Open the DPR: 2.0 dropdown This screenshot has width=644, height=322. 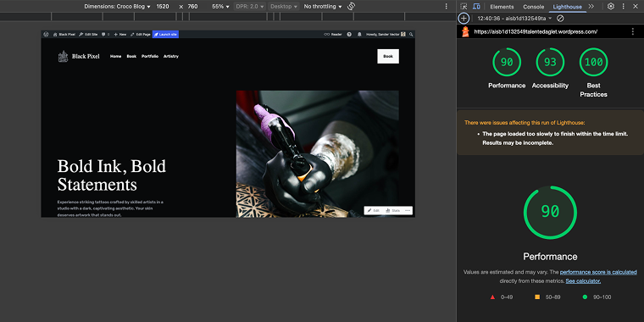[x=250, y=7]
